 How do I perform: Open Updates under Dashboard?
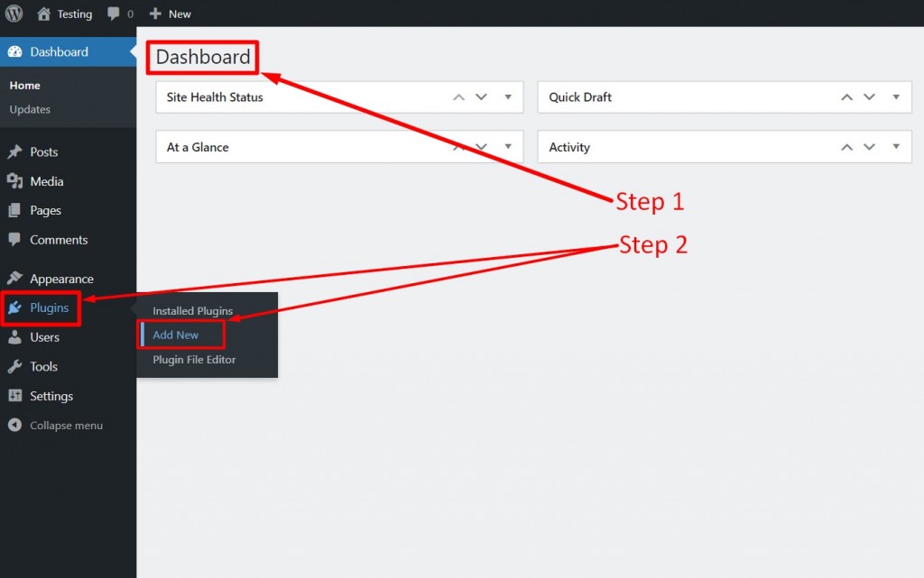point(30,109)
